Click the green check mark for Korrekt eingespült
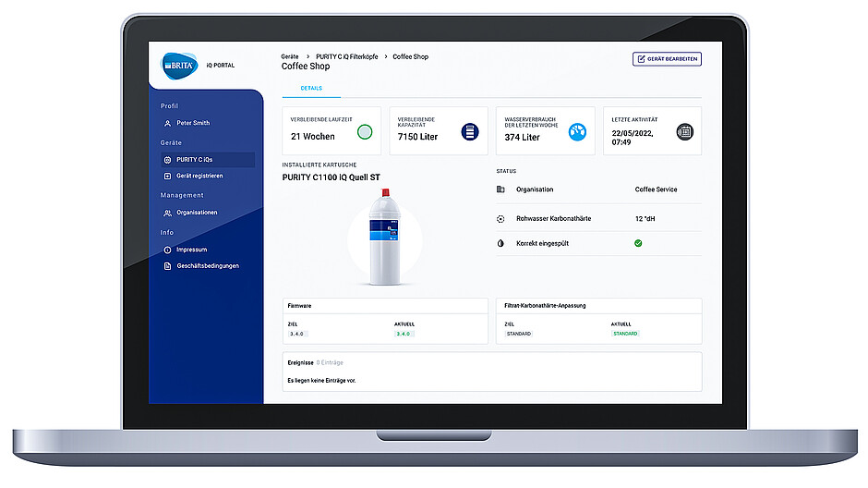The height and width of the screenshot is (488, 868). click(638, 243)
